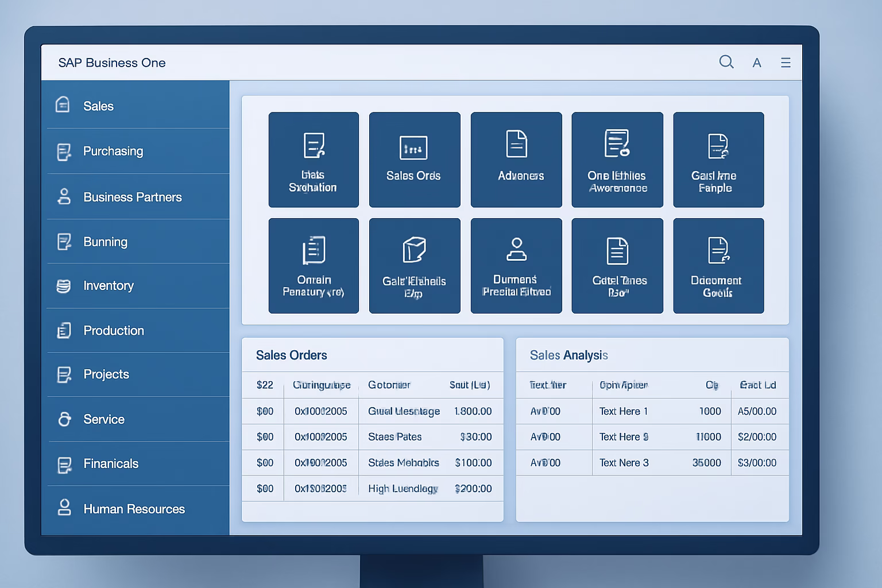The image size is (882, 588).
Task: Open the Sales Ords tile
Action: (415, 160)
